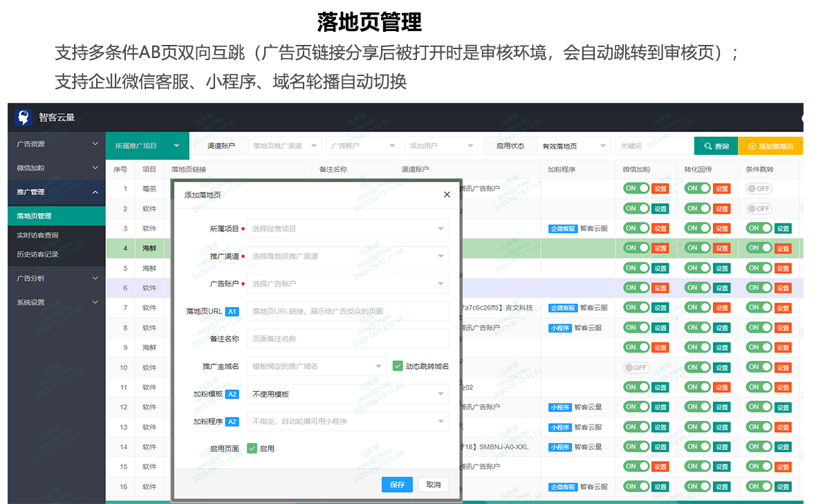Open the 推广渠道 dropdown in dialog
The height and width of the screenshot is (504, 816).
[x=347, y=256]
